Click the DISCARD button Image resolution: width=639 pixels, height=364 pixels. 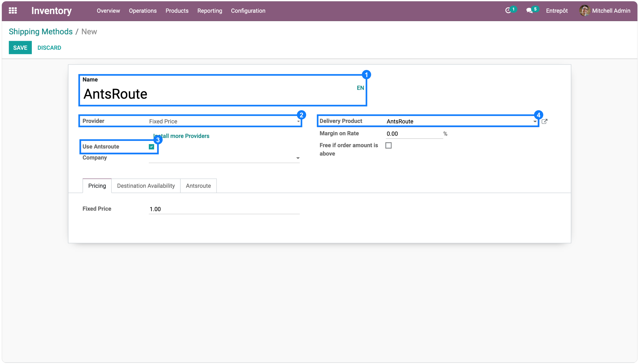pos(49,48)
